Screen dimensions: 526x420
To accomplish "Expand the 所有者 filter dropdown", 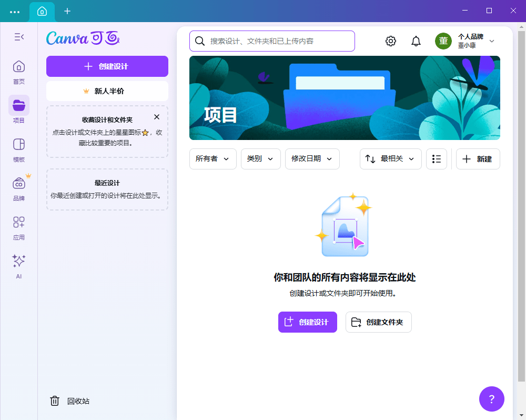I will coord(213,159).
